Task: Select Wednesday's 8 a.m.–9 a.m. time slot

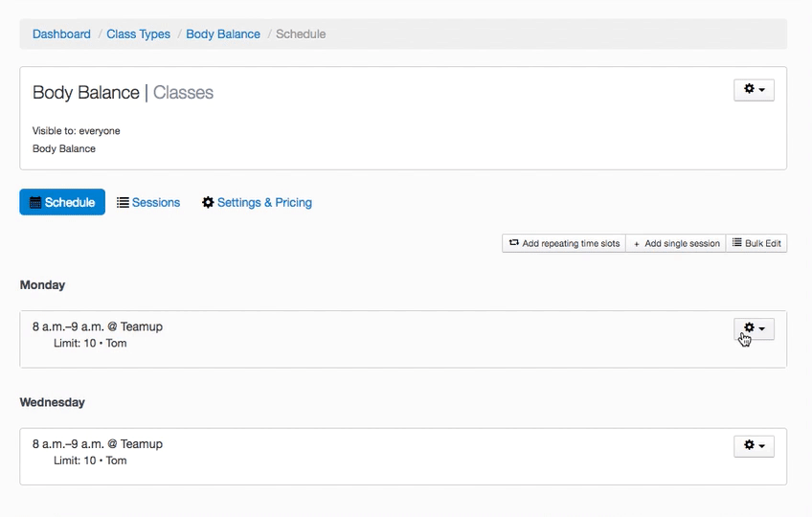Action: 98,444
